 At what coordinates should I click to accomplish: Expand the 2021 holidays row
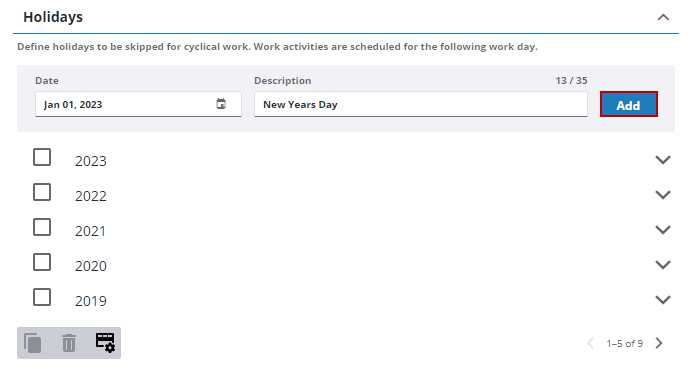point(663,230)
